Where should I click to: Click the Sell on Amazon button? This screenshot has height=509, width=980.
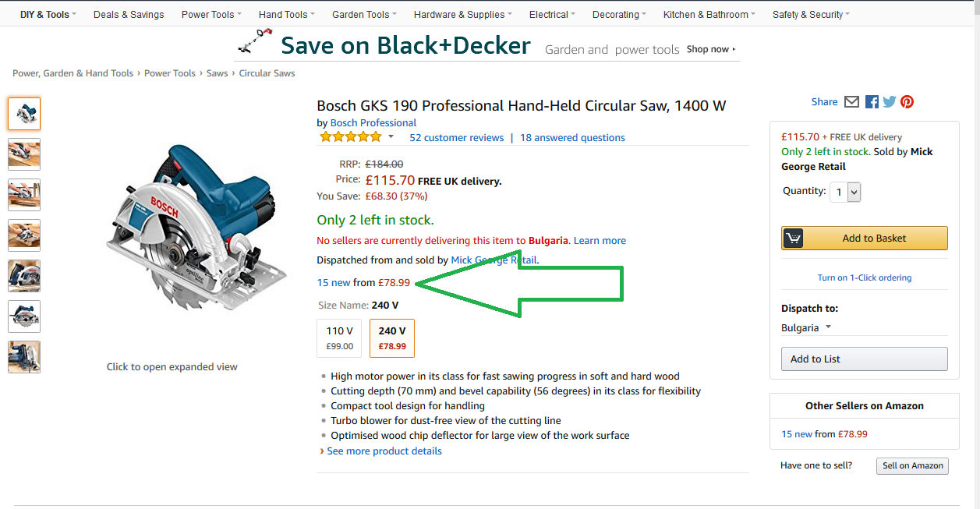pos(912,465)
